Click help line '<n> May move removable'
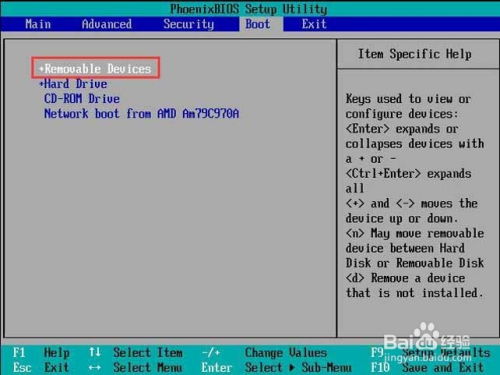This screenshot has width=500, height=375. (415, 233)
